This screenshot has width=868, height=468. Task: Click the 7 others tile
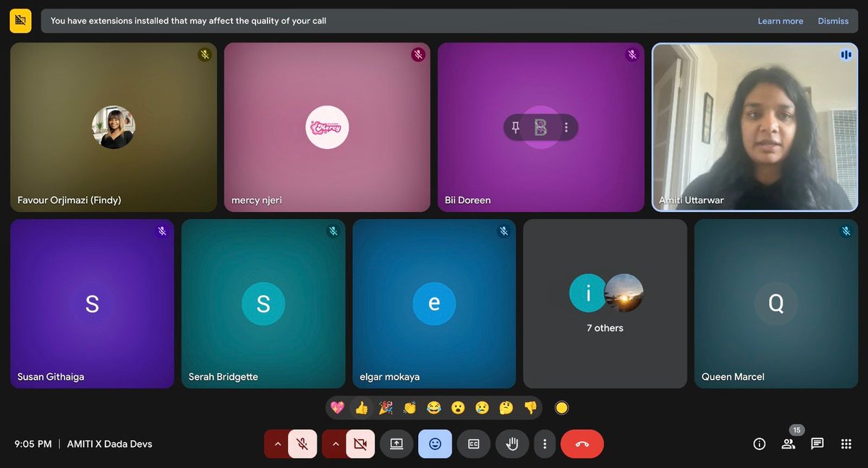(605, 304)
